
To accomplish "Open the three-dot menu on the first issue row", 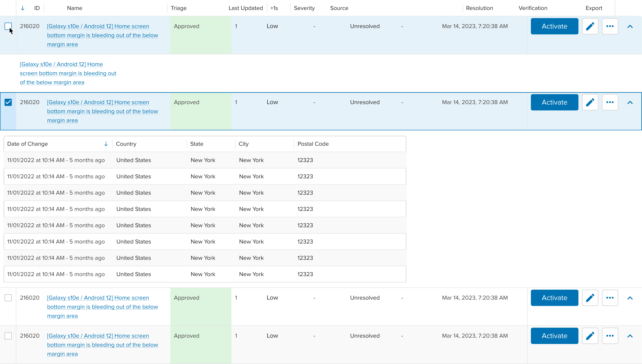I will coord(610,26).
